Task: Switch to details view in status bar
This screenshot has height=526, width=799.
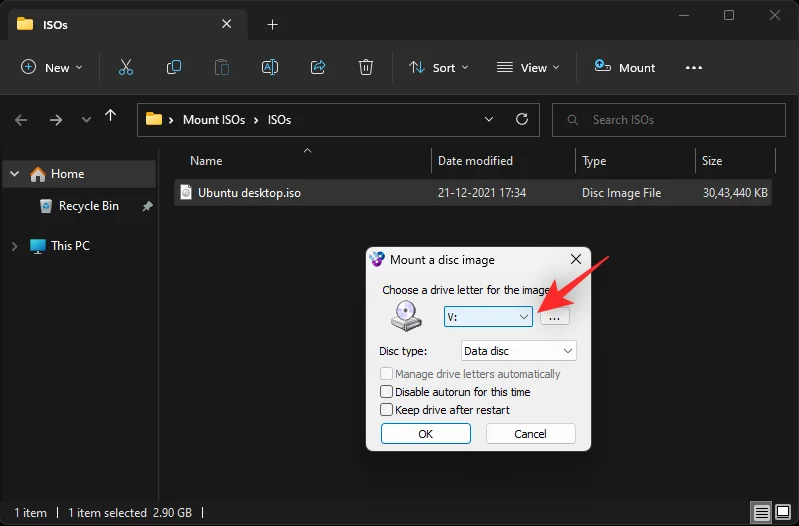Action: (762, 512)
